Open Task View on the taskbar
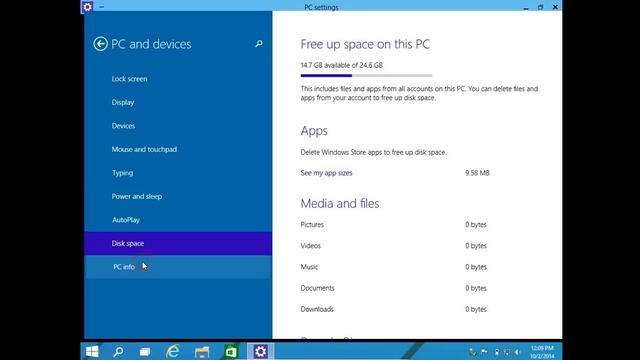This screenshot has height=360, width=640. click(x=145, y=351)
